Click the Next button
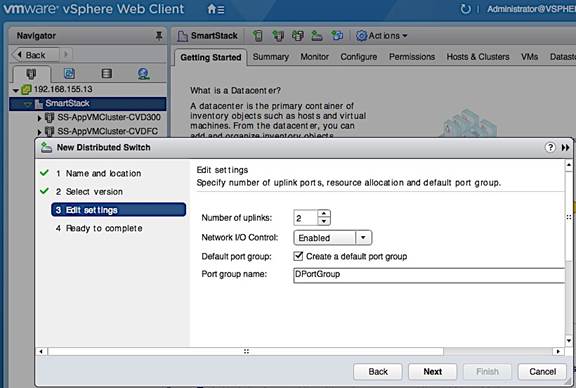Screen dimensions: 576x388 pos(432,371)
